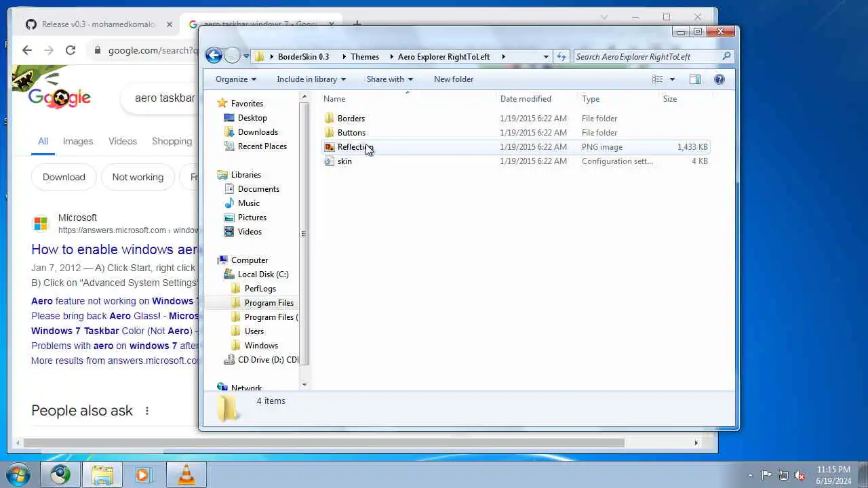
Task: Close the Release v0.3 tab
Action: click(x=170, y=24)
